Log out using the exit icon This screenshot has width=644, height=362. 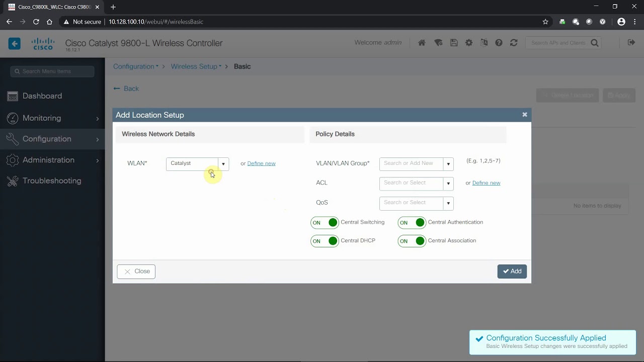[x=631, y=43]
